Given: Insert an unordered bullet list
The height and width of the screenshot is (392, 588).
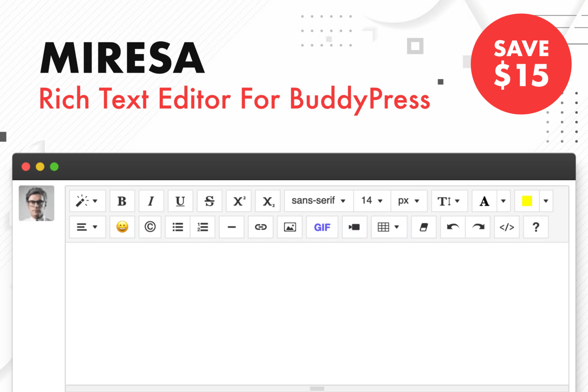Looking at the screenshot, I should [177, 227].
